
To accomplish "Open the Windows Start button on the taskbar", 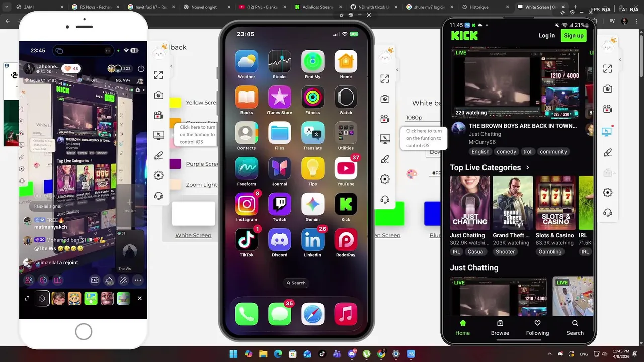I will coord(233,354).
